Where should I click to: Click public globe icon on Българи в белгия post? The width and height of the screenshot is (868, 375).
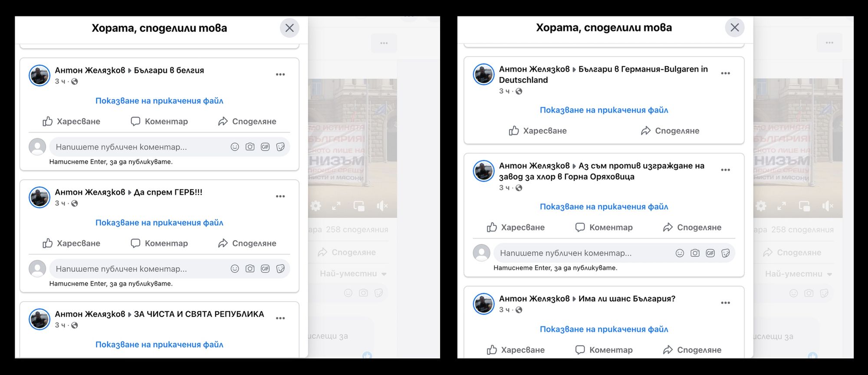[x=75, y=82]
